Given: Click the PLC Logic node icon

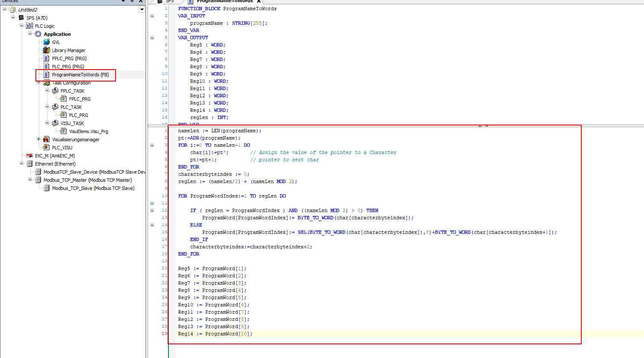Looking at the screenshot, I should (29, 26).
